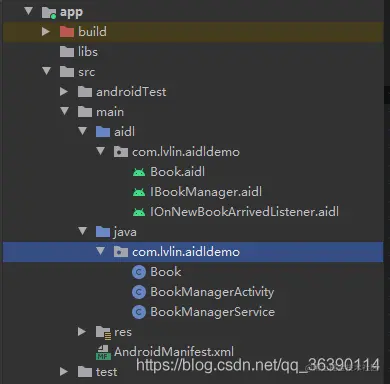The height and width of the screenshot is (384, 390).
Task: Expand the res folder arrow
Action: (82, 332)
